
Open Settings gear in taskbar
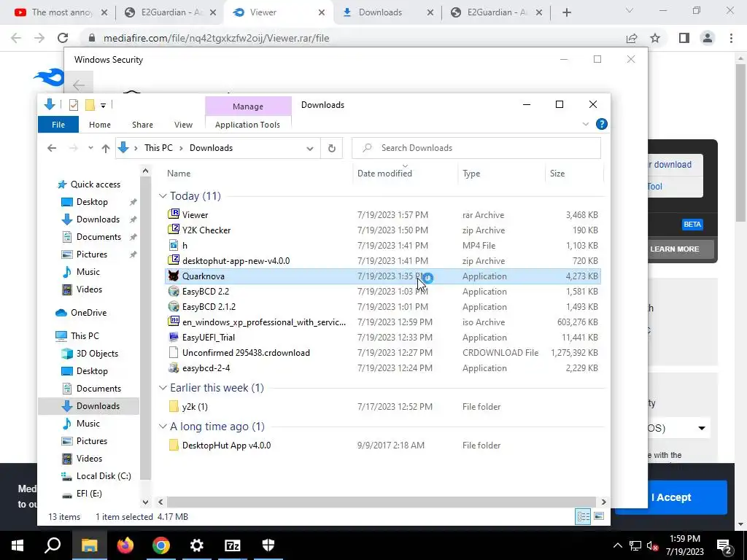(197, 545)
